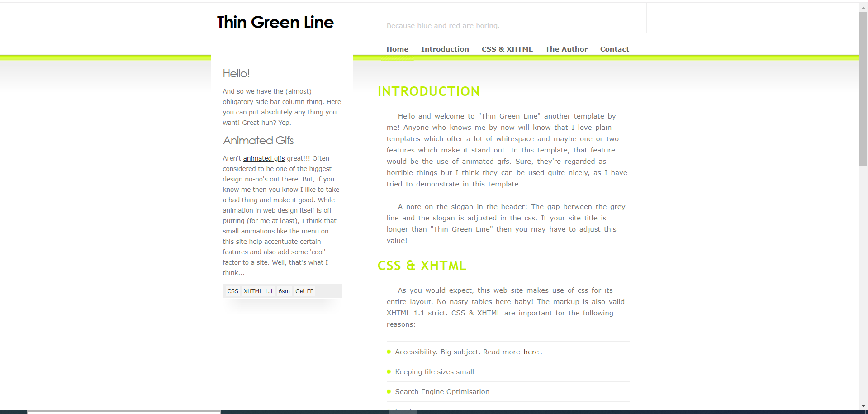Open the 'here' accessibility link
The height and width of the screenshot is (414, 868).
coord(531,352)
